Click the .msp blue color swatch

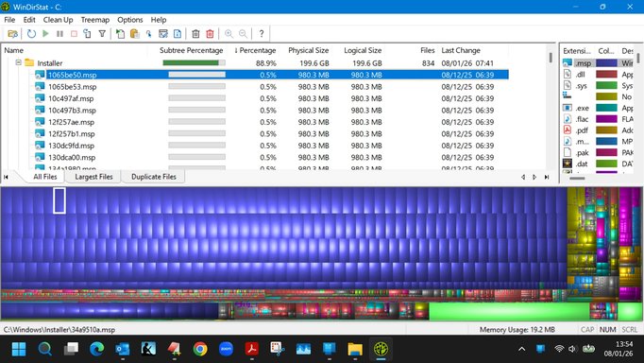(606, 63)
